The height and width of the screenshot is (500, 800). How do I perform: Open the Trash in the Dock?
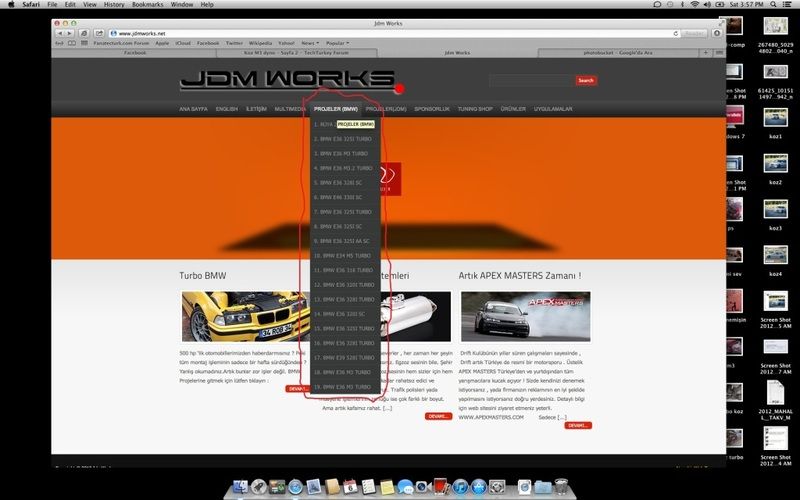coord(561,487)
